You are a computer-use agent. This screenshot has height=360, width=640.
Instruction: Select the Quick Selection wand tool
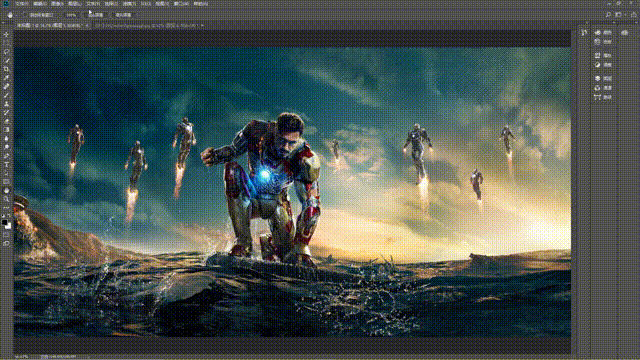click(x=6, y=60)
